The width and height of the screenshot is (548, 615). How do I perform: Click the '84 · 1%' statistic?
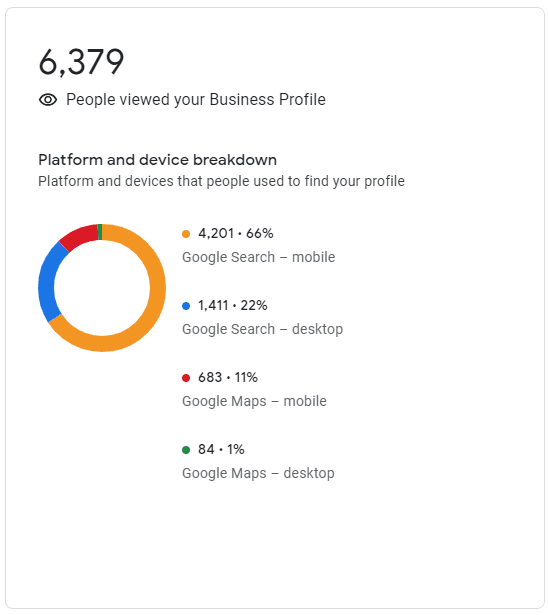(221, 449)
